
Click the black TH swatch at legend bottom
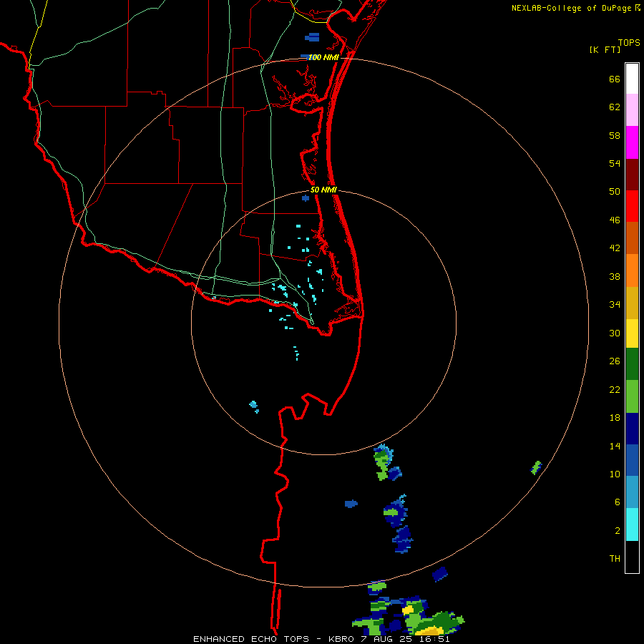point(632,557)
